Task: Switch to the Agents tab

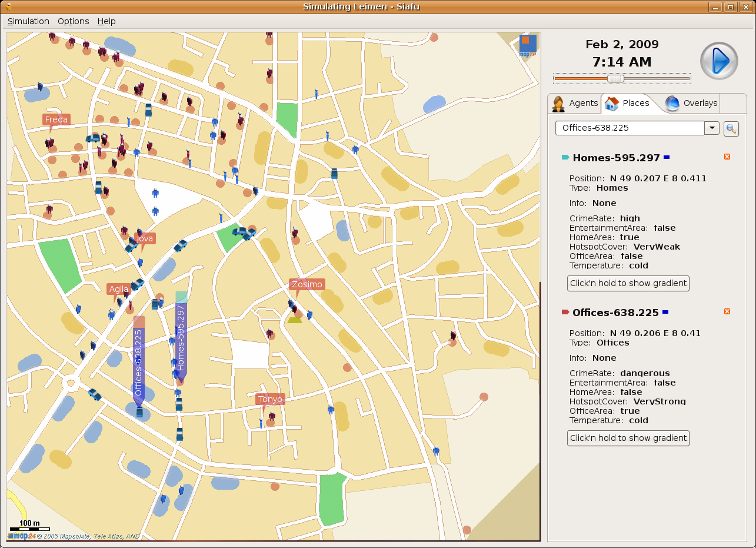Action: (x=574, y=103)
